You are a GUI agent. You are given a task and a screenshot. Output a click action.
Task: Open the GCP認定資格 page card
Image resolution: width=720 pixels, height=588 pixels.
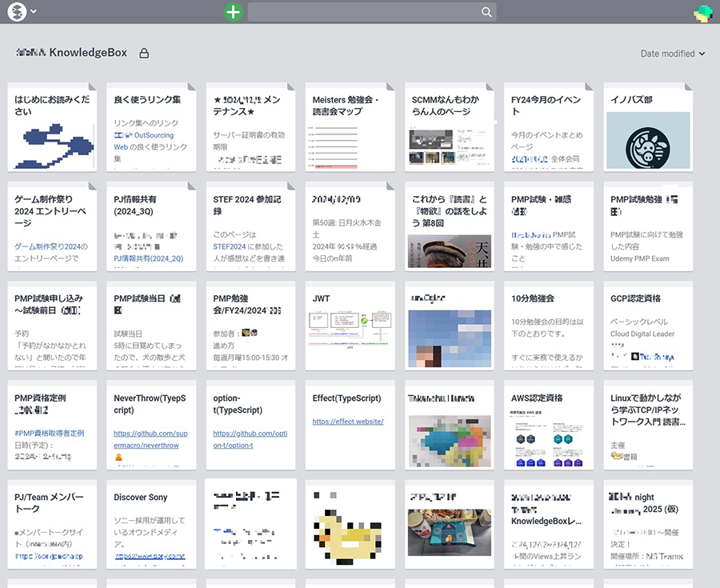pos(648,326)
